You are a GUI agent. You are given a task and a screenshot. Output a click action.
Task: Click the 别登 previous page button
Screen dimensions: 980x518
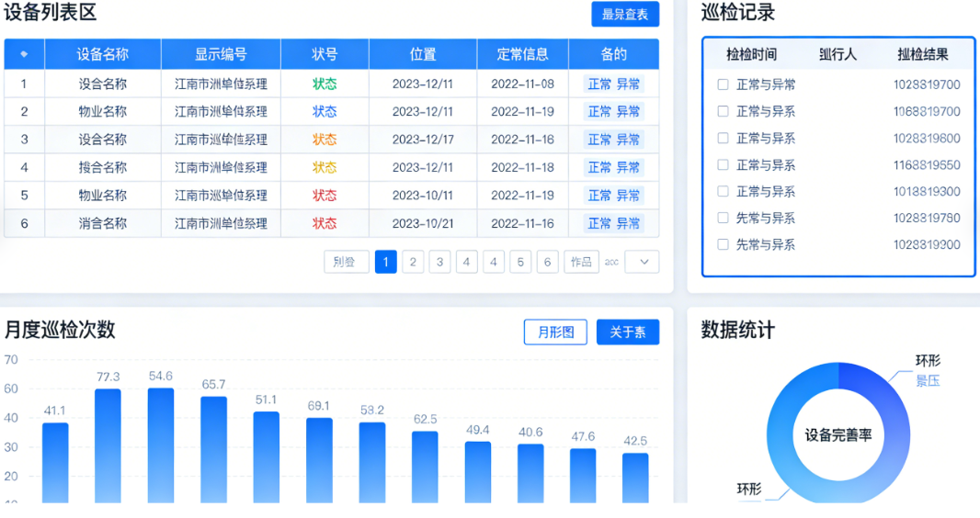pos(346,262)
